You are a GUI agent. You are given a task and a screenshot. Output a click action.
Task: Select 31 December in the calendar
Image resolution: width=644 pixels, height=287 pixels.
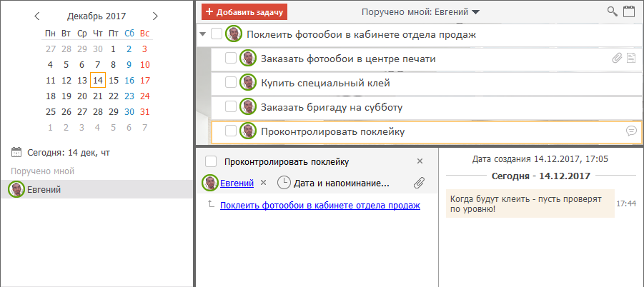[144, 112]
